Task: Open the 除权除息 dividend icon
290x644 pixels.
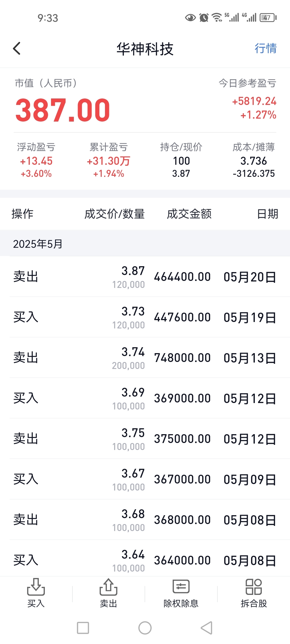Action: pos(181,593)
